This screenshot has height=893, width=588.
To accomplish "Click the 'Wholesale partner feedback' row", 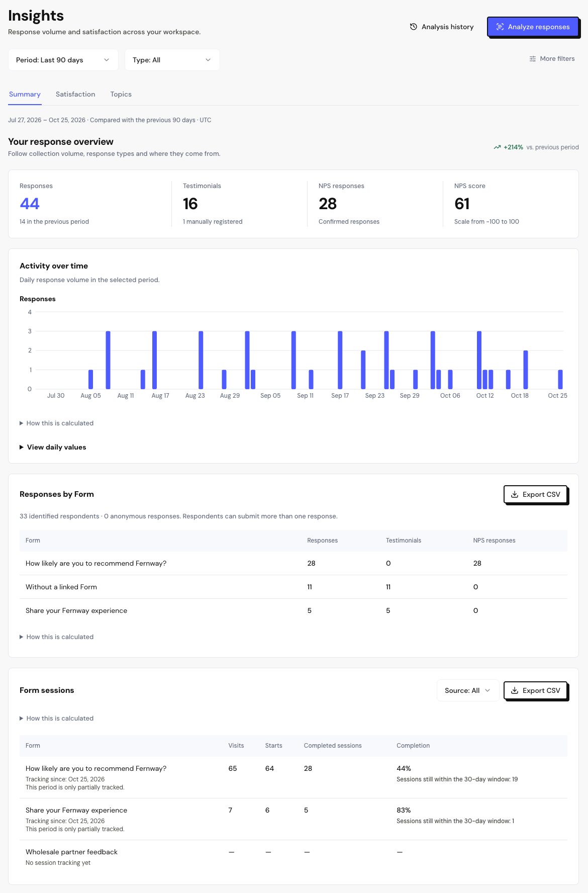I will [293, 857].
